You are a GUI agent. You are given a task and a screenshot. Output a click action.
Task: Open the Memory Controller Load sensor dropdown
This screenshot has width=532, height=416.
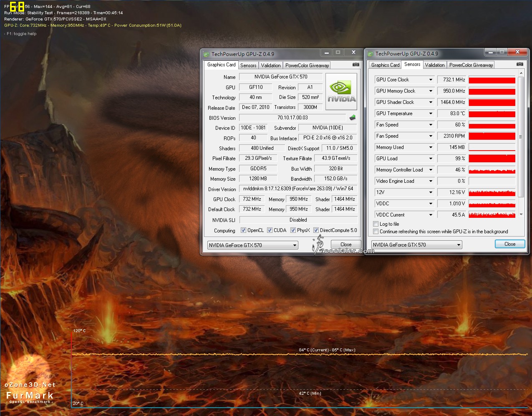tap(431, 170)
